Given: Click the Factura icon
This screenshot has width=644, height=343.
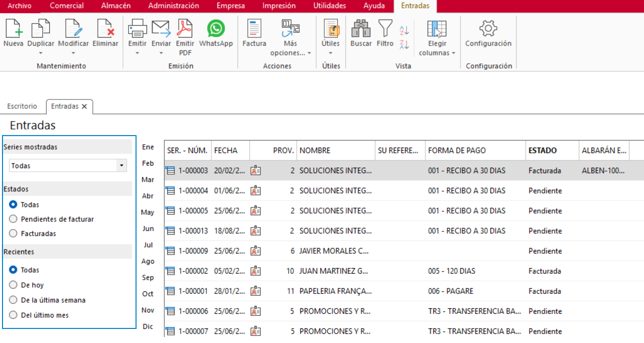Looking at the screenshot, I should pyautogui.click(x=254, y=28).
